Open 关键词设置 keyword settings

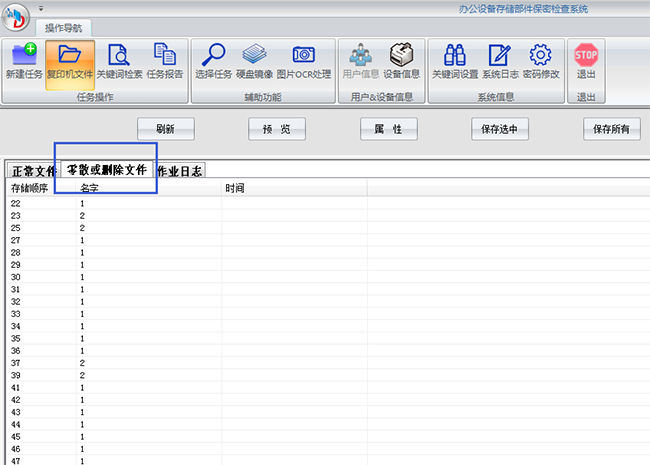coord(454,62)
